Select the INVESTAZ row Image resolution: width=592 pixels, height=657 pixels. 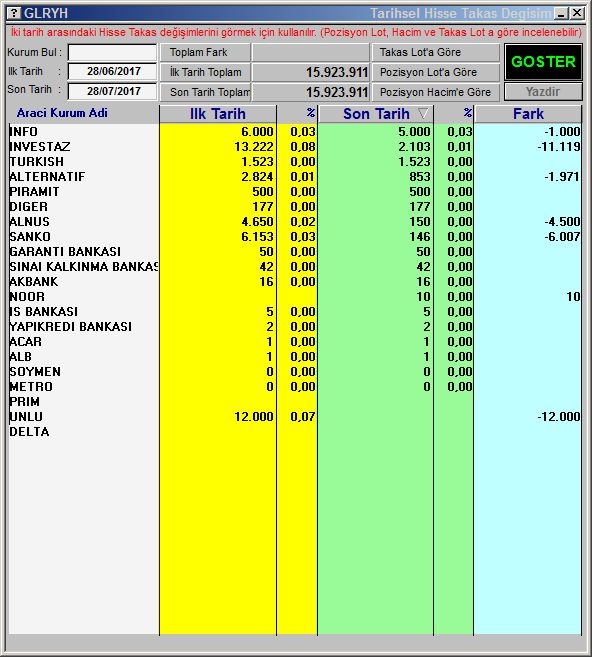coord(295,147)
